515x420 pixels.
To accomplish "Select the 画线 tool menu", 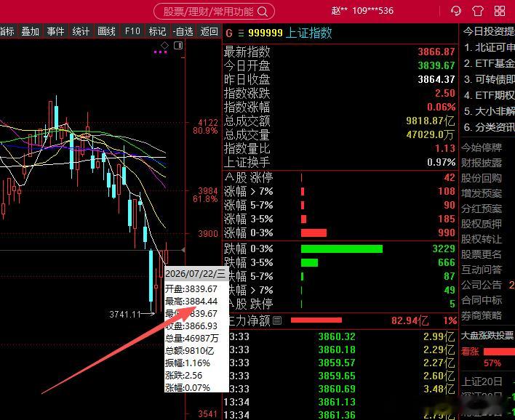I will click(x=106, y=31).
